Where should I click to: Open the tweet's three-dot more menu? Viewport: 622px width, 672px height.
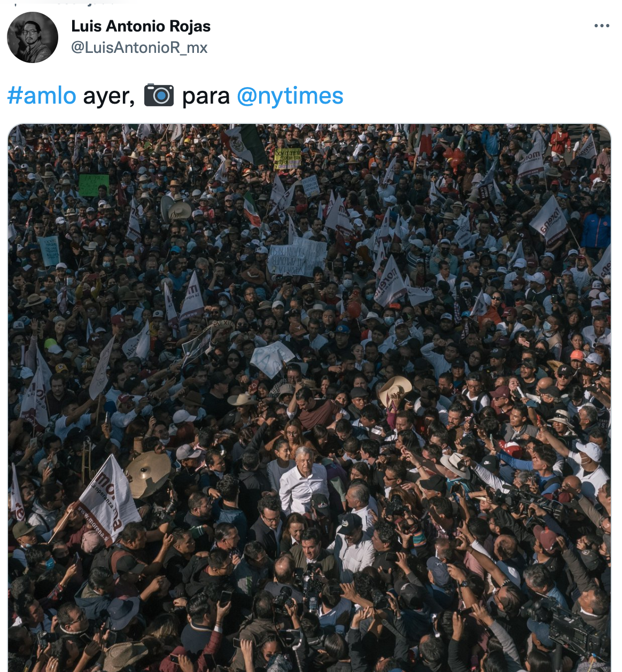(602, 26)
